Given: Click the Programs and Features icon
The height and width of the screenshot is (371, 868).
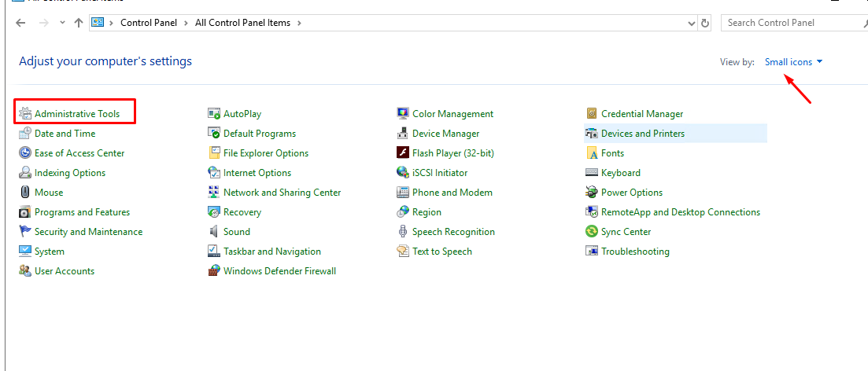Looking at the screenshot, I should (x=25, y=211).
